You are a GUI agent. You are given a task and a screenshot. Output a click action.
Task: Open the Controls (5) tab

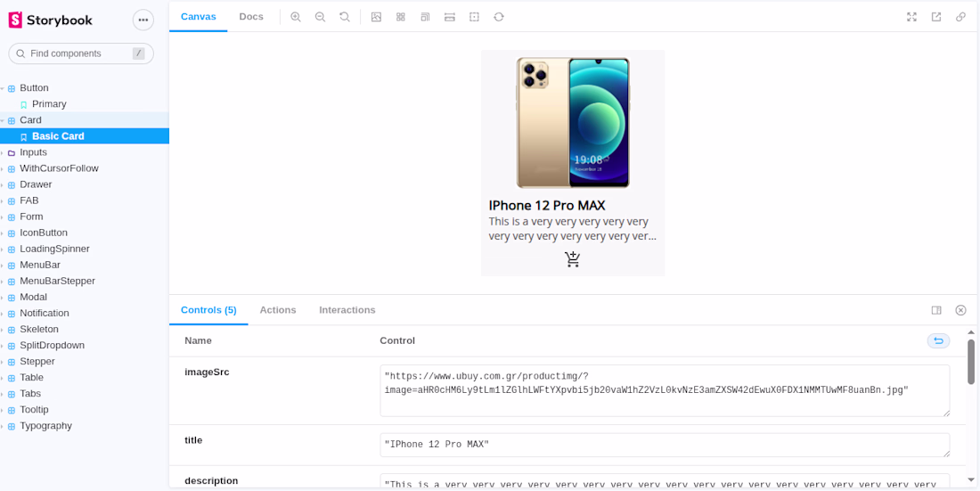coord(208,310)
